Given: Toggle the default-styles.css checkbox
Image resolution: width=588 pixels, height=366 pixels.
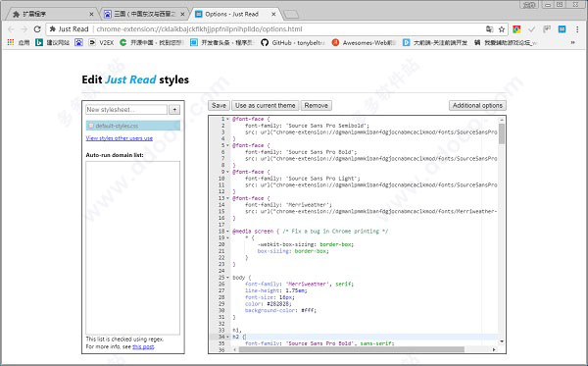Looking at the screenshot, I should tap(91, 126).
